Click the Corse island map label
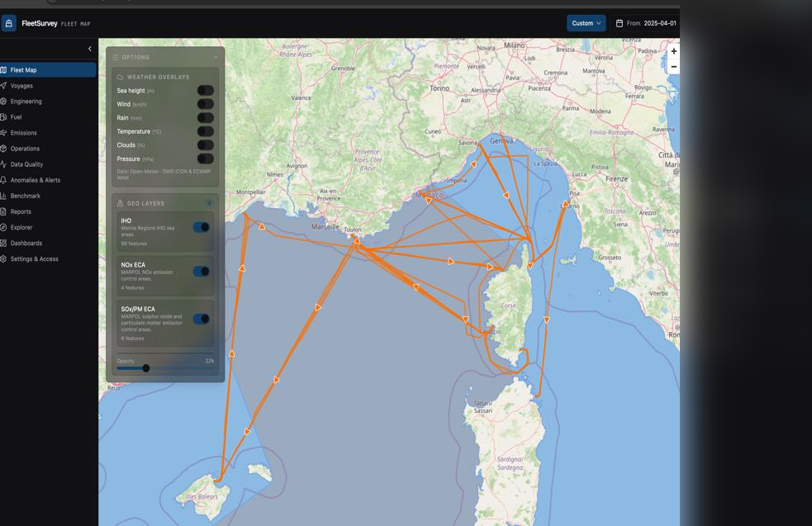The height and width of the screenshot is (526, 812). [508, 306]
